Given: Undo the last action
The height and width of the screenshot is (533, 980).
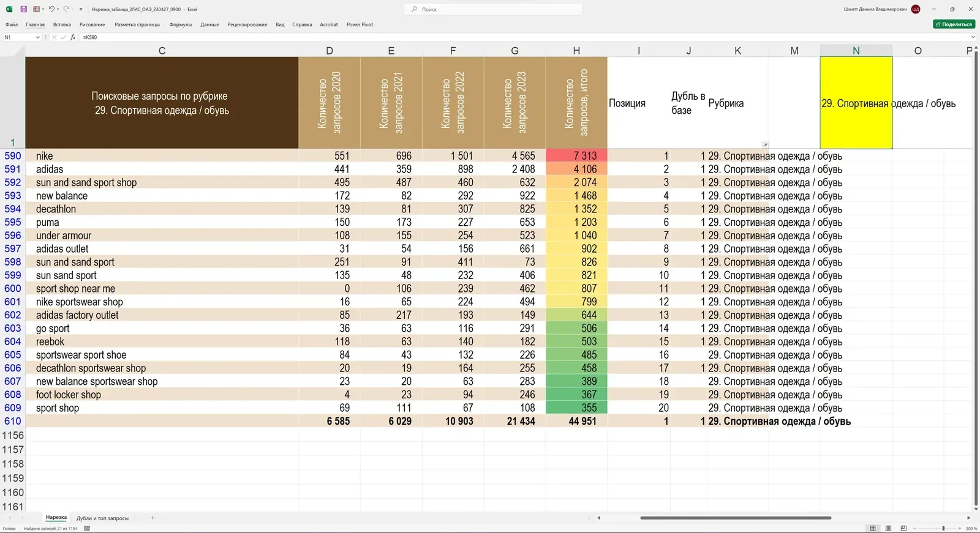Looking at the screenshot, I should pos(51,9).
